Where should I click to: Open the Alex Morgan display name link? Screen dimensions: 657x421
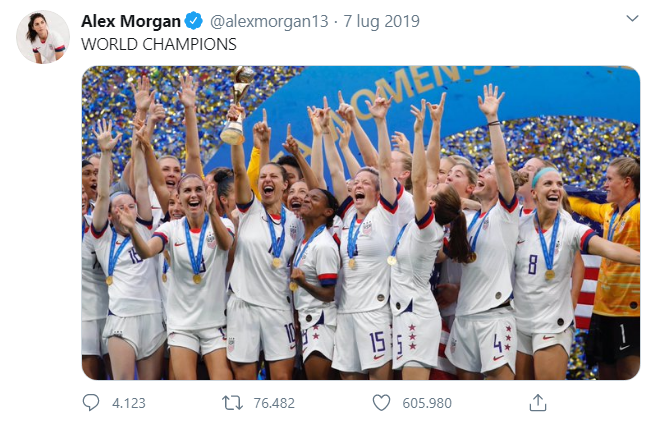click(x=131, y=21)
